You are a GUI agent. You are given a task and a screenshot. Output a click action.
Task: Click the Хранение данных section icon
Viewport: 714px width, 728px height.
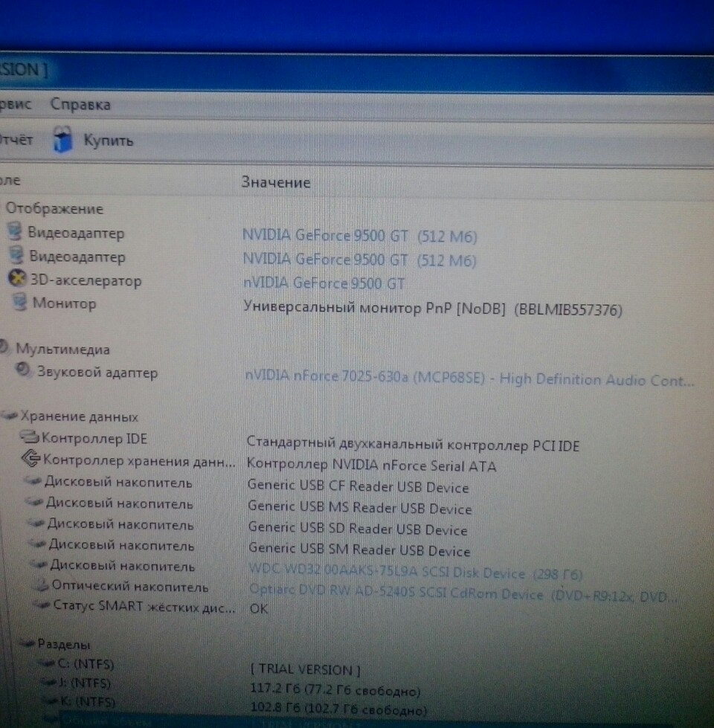point(9,415)
